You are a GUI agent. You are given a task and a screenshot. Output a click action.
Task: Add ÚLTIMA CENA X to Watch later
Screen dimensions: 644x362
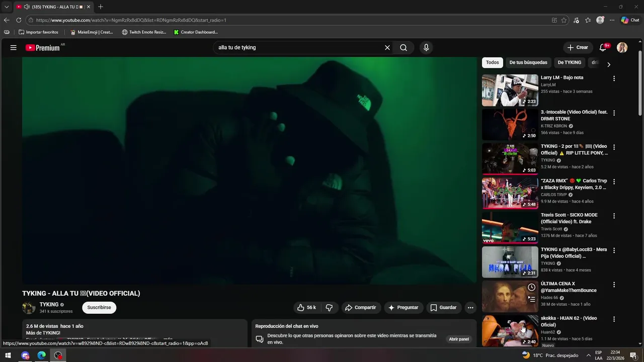(531, 287)
